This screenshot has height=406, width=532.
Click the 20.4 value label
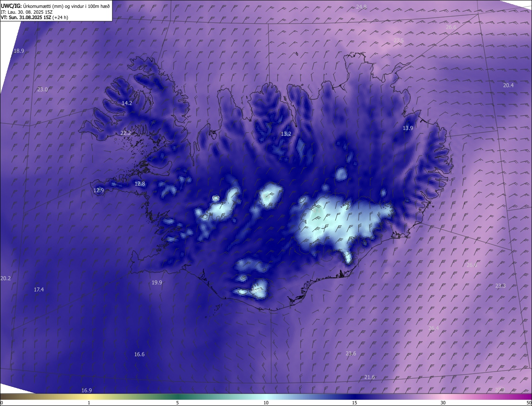pyautogui.click(x=508, y=85)
